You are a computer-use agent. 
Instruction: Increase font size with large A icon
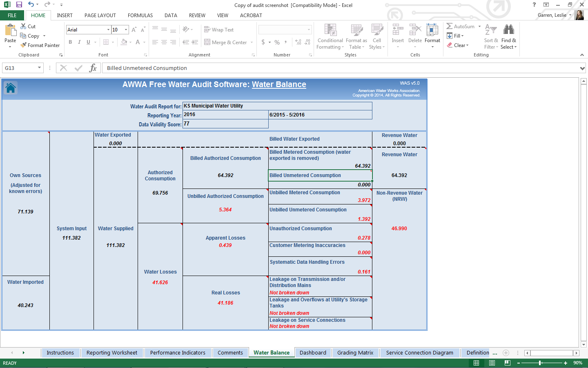[x=134, y=29]
